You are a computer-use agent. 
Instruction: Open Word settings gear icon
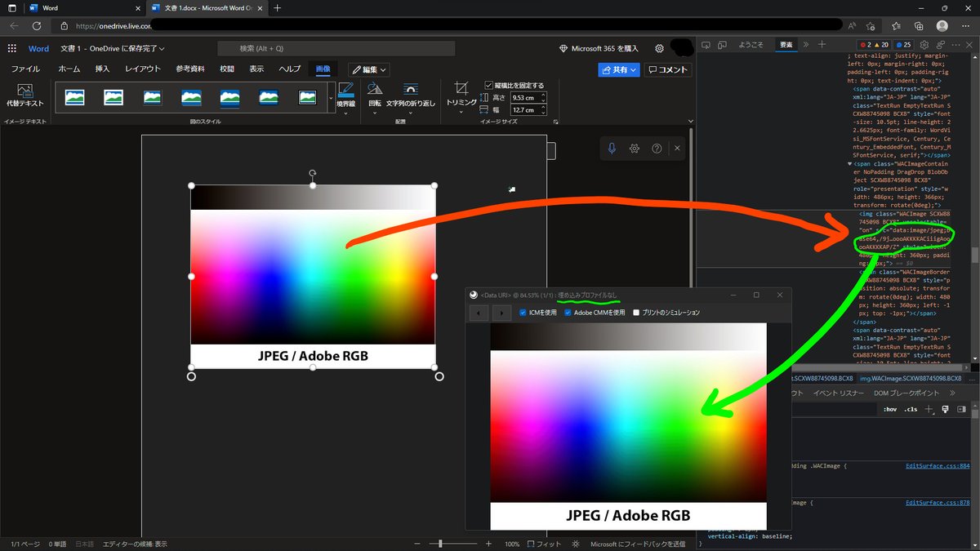(x=659, y=49)
